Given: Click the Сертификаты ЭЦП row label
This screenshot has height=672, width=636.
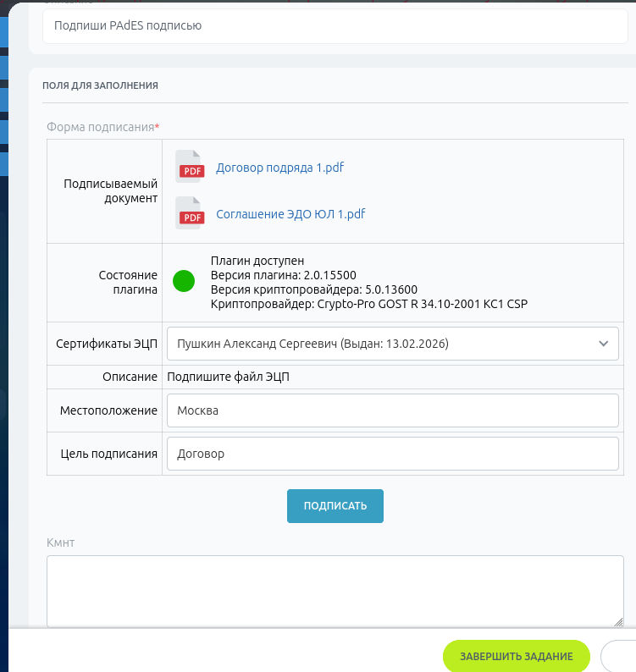Looking at the screenshot, I should click(107, 344).
